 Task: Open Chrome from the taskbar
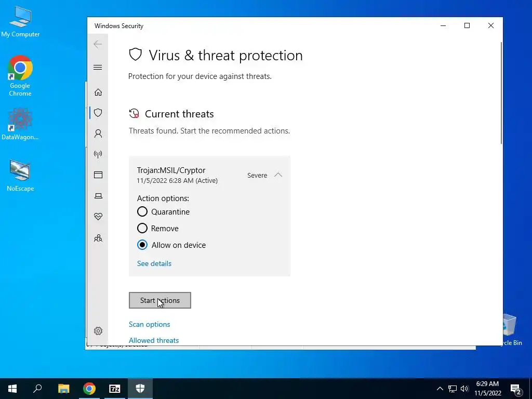point(89,389)
